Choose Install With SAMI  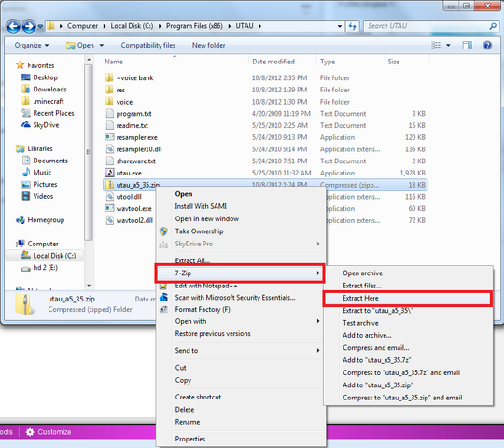[201, 206]
